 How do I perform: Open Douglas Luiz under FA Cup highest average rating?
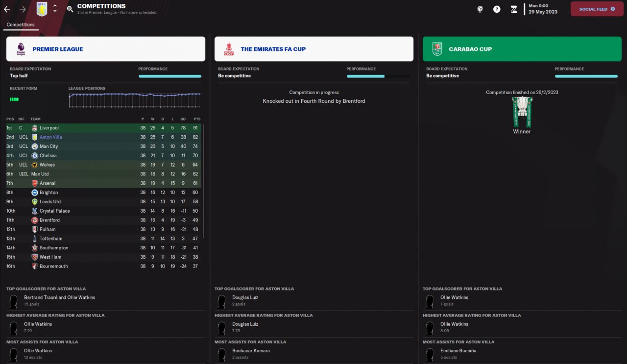coord(245,324)
